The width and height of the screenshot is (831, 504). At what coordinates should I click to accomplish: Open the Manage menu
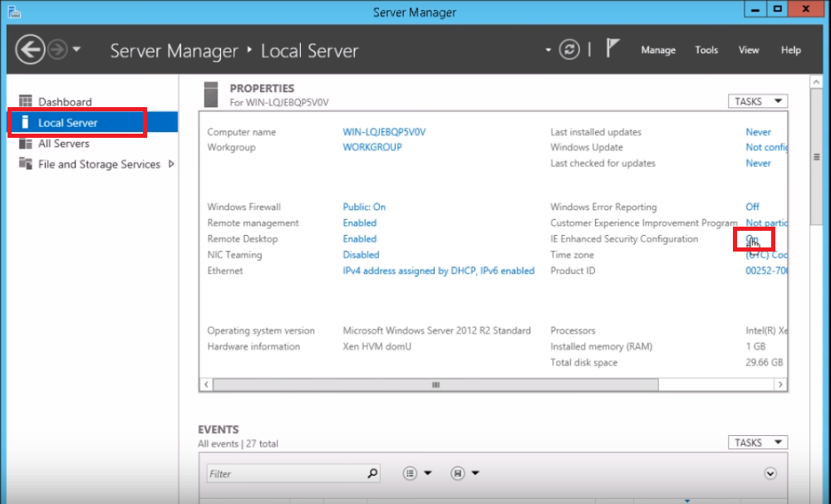[658, 50]
